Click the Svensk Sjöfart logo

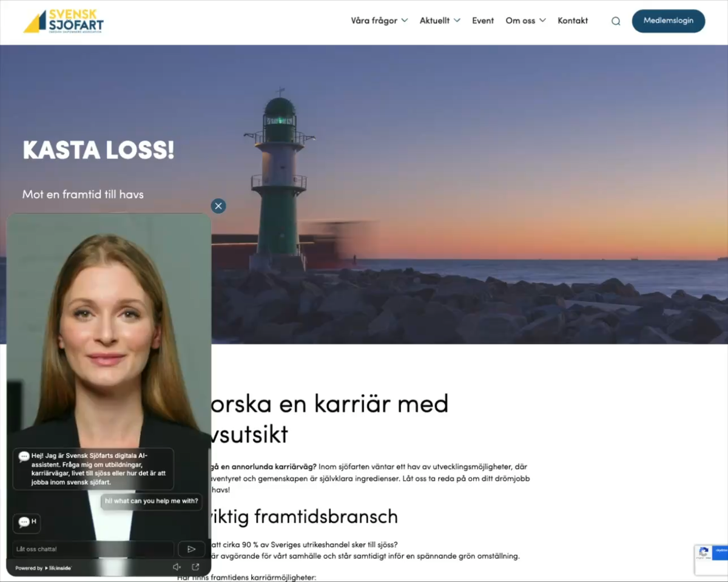(x=62, y=21)
